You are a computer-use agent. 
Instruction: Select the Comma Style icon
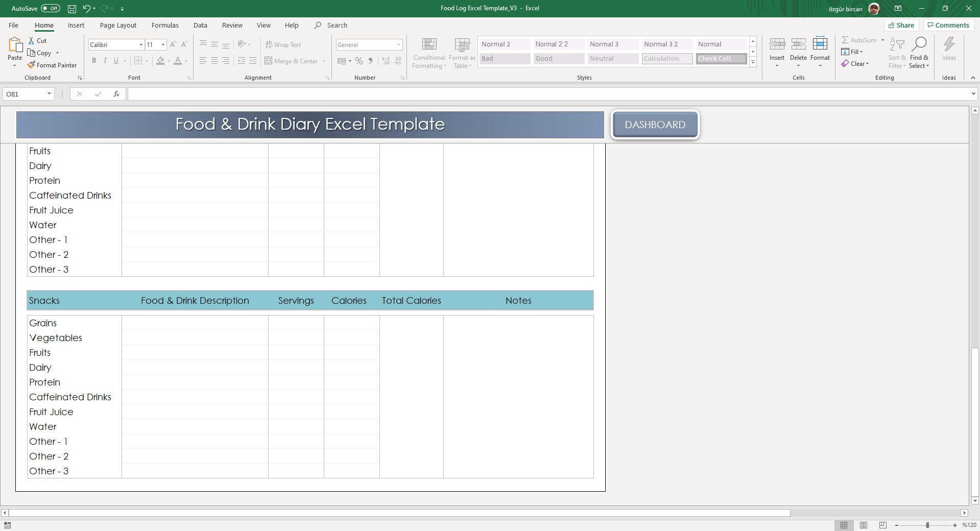tap(370, 61)
